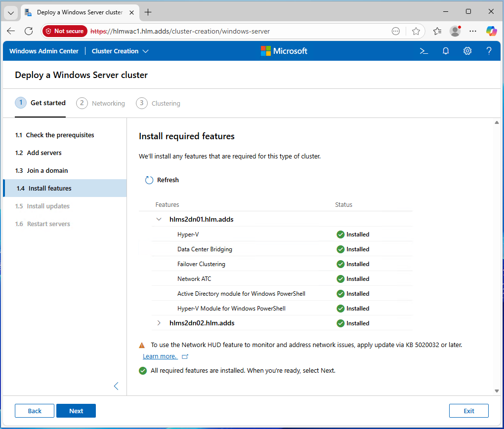
Task: Refresh the features list
Action: point(162,180)
